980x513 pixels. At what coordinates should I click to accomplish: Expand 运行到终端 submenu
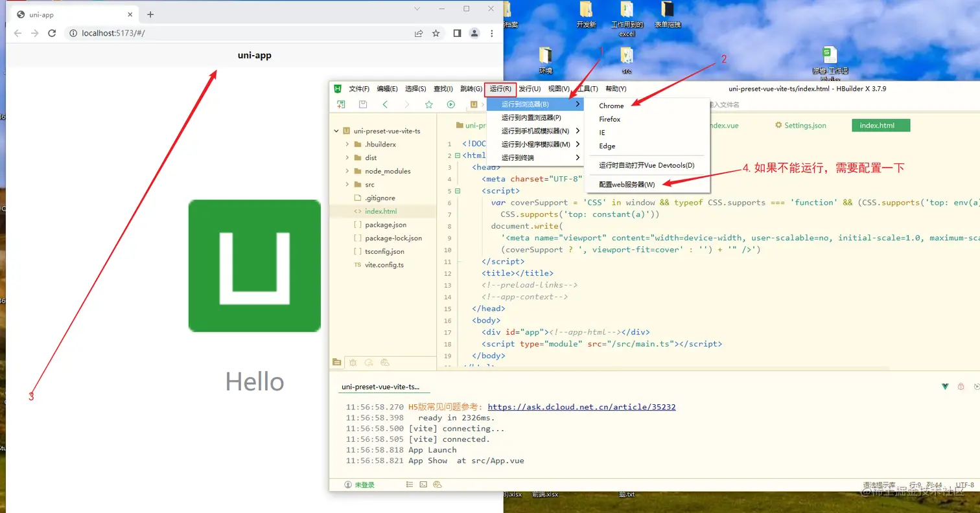534,157
